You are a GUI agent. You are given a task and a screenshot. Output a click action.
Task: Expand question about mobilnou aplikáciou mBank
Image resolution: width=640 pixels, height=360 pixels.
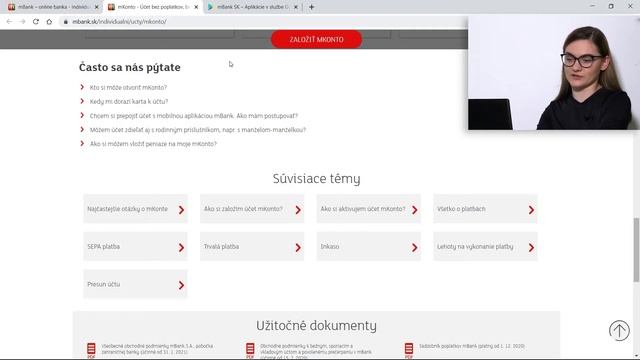tap(194, 116)
